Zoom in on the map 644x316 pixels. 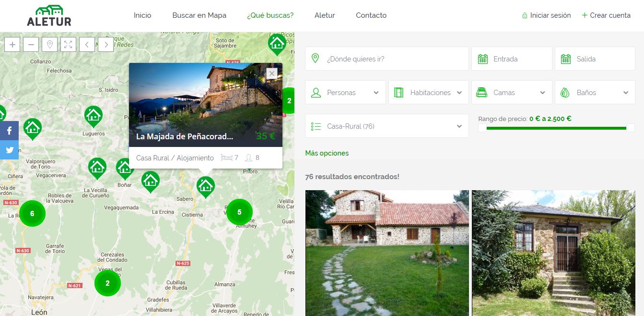click(x=12, y=45)
